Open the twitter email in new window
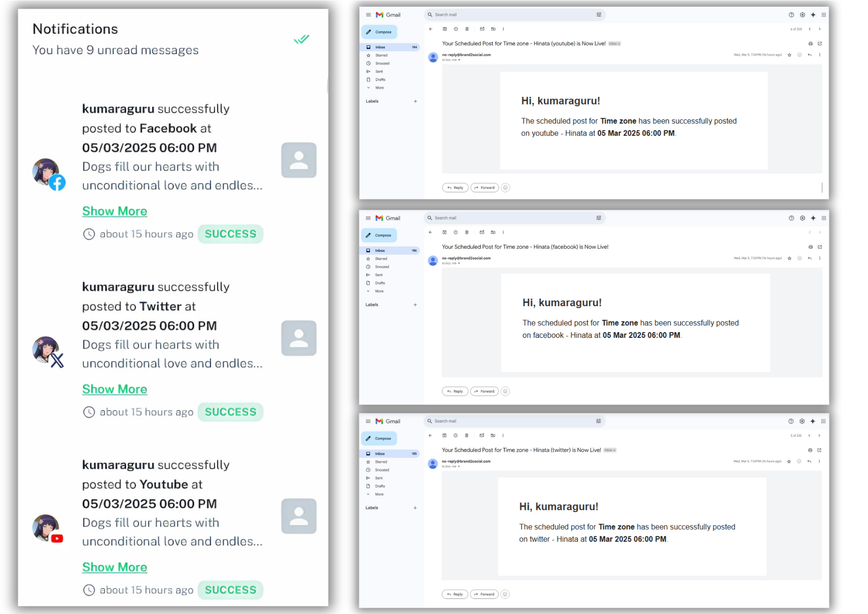The image size is (868, 614). (x=820, y=450)
